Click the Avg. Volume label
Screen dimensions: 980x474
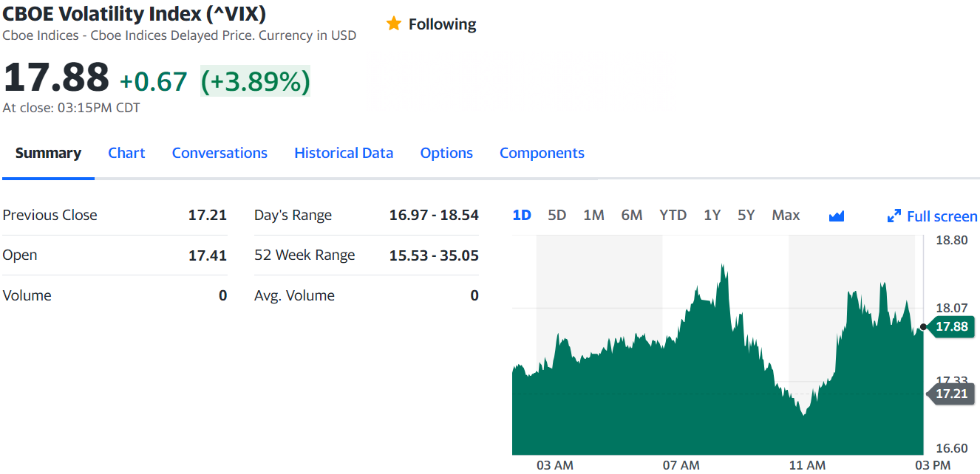294,295
